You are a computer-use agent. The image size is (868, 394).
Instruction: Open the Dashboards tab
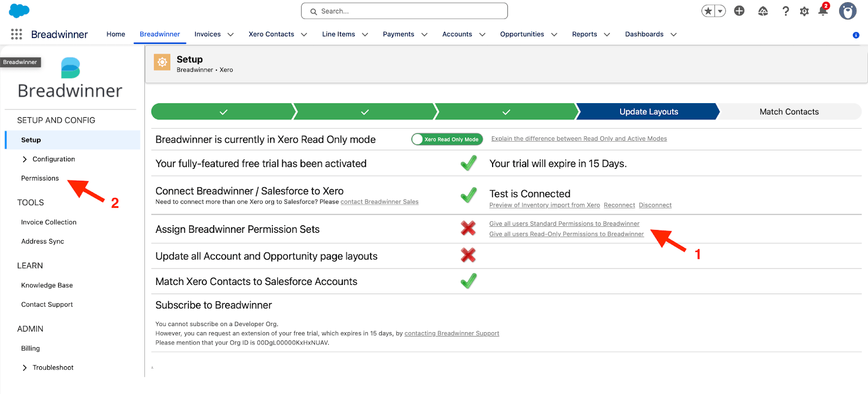pyautogui.click(x=644, y=34)
